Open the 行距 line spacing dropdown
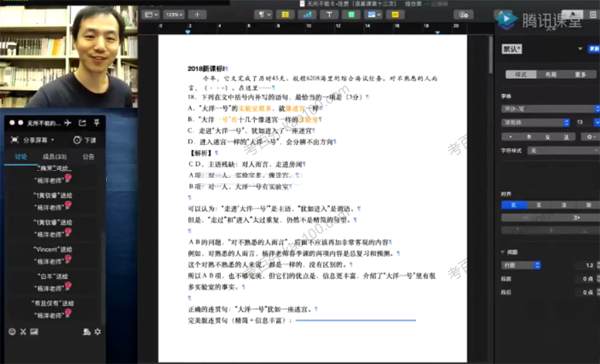Image resolution: width=600 pixels, height=364 pixels. [x=521, y=265]
